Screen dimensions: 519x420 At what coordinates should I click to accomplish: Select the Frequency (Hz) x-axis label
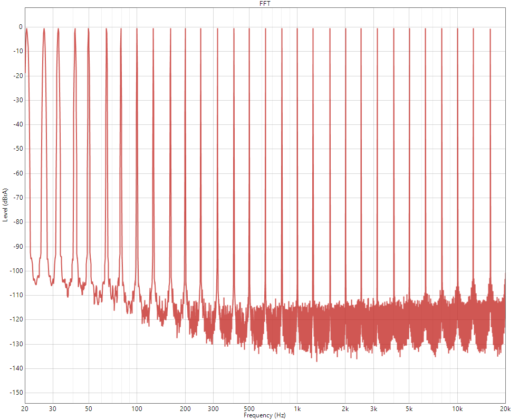265,415
